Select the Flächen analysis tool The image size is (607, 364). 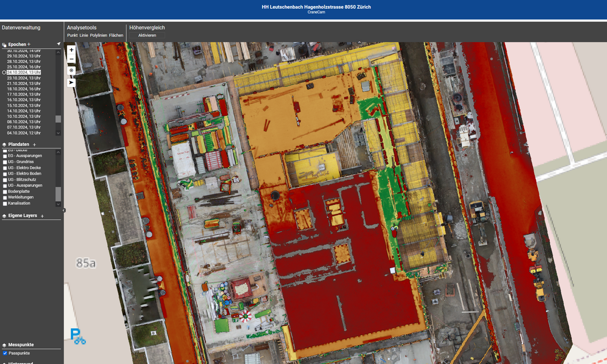pos(116,35)
